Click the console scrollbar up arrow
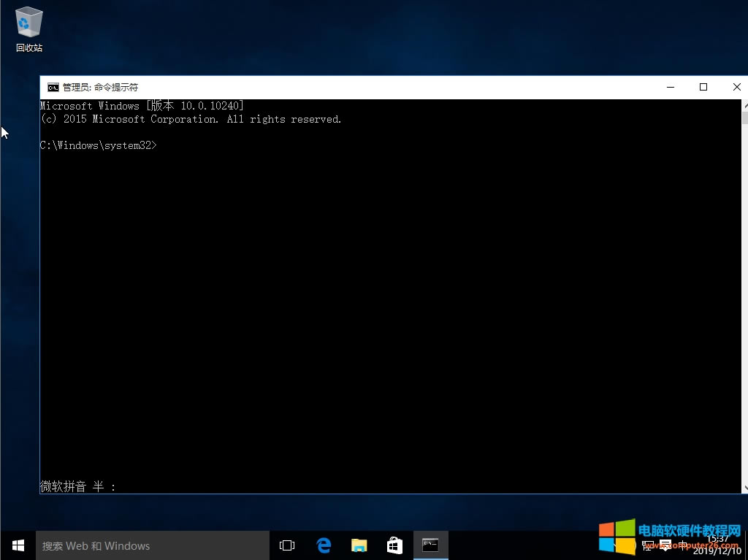The width and height of the screenshot is (748, 560). click(744, 104)
